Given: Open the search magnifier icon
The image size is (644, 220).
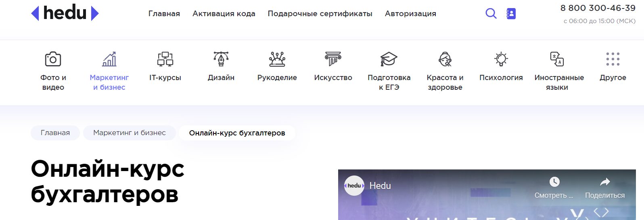Looking at the screenshot, I should coord(491,14).
